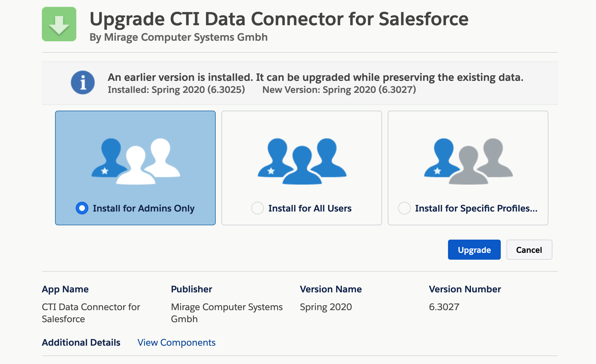The width and height of the screenshot is (596, 364).
Task: Click the blue info circle icon
Action: pyautogui.click(x=83, y=83)
